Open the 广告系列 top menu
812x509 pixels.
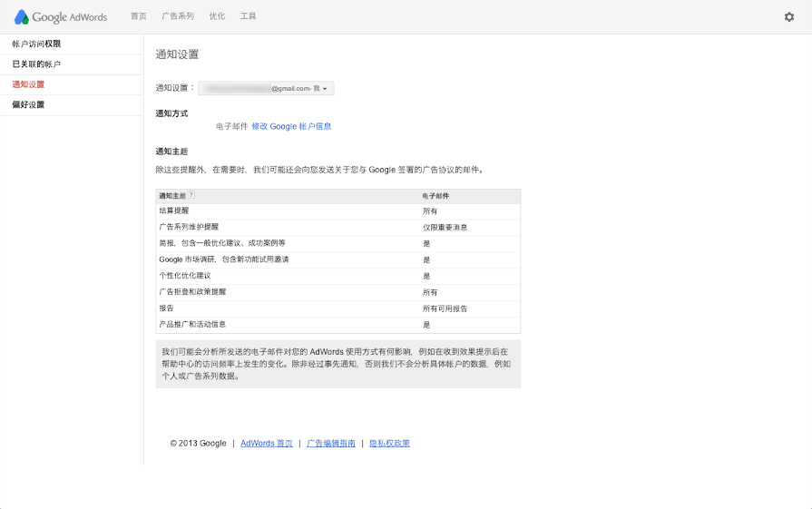(178, 16)
